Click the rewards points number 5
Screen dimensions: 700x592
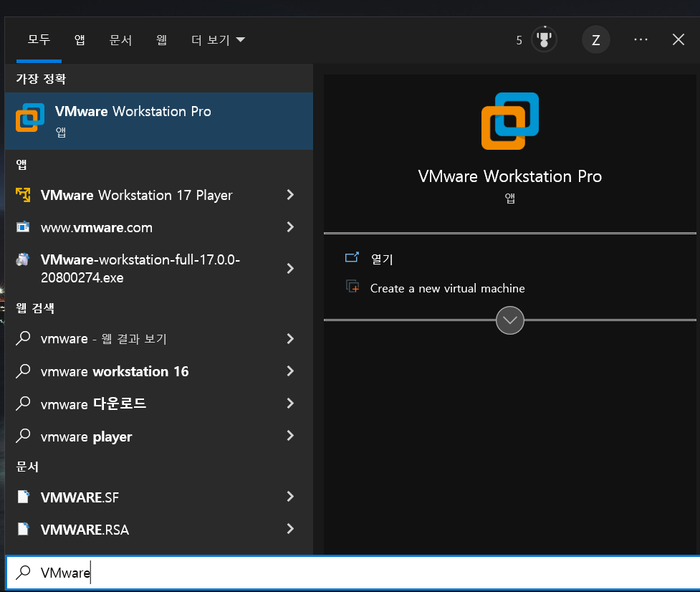tap(519, 41)
